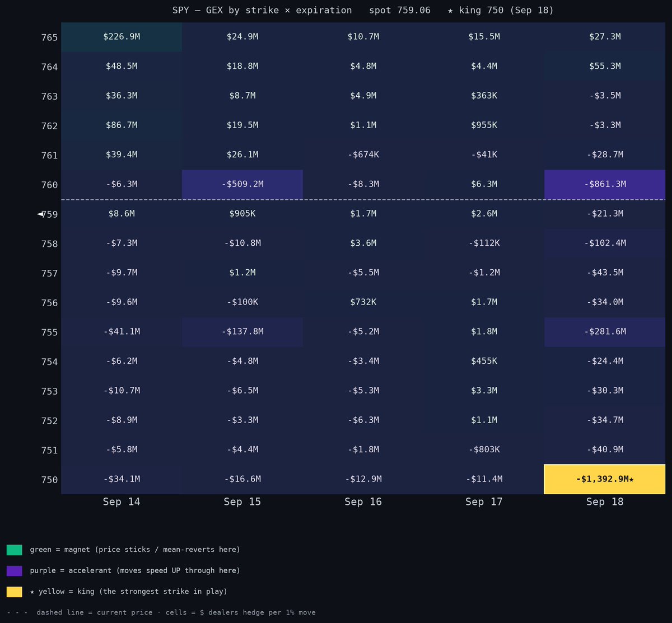Click the $26.1M cell at strike 761

point(242,155)
